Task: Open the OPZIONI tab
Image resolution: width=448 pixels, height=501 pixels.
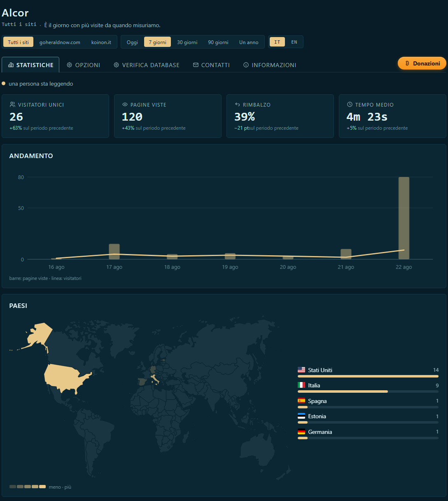Action: click(x=84, y=65)
